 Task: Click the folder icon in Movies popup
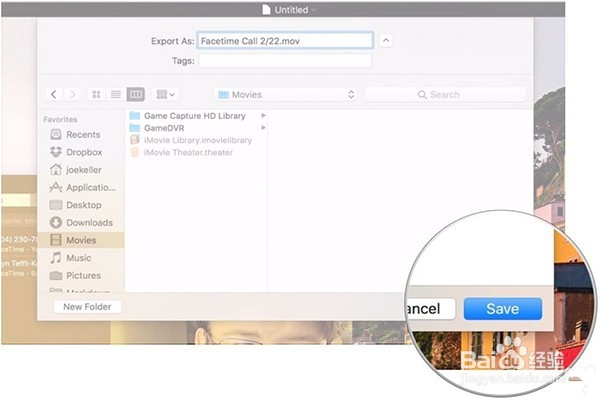223,95
